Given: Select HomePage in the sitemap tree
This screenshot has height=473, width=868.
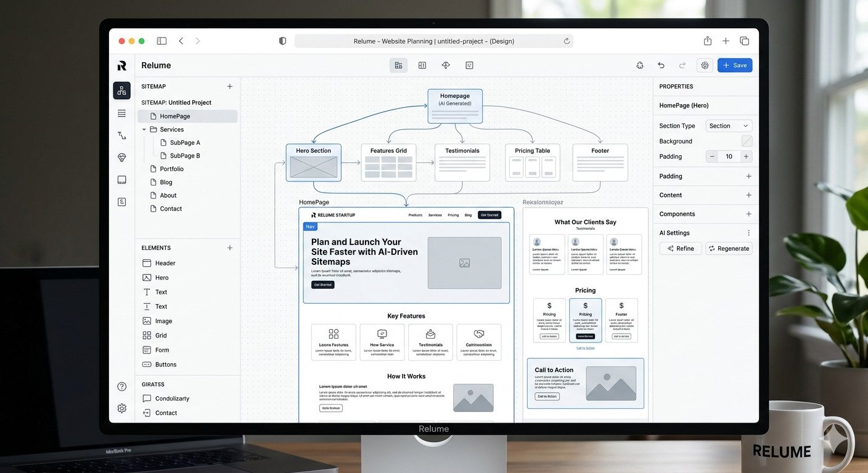Looking at the screenshot, I should pos(187,116).
